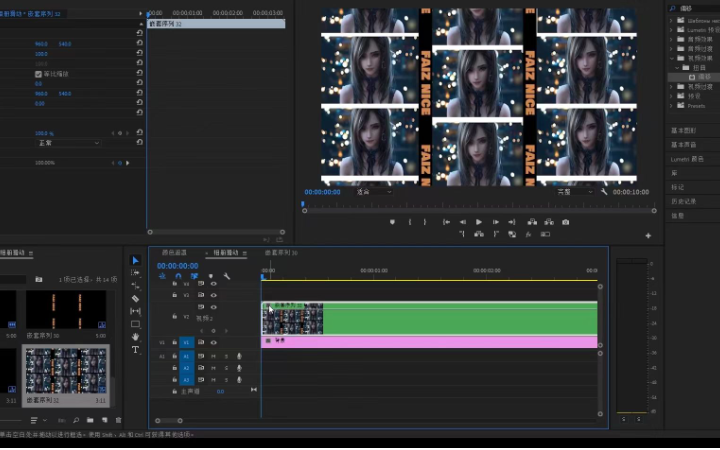Toggle lock on video track V1

point(174,343)
